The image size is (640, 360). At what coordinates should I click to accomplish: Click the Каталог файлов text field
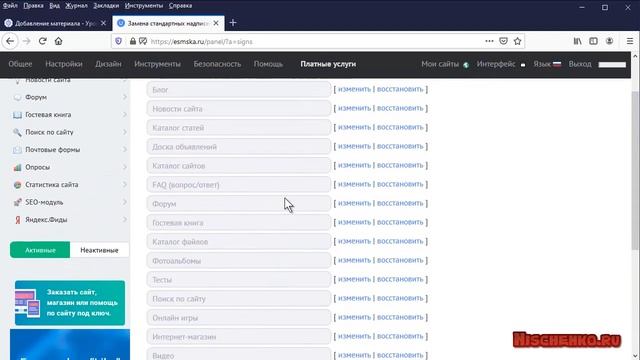[239, 242]
